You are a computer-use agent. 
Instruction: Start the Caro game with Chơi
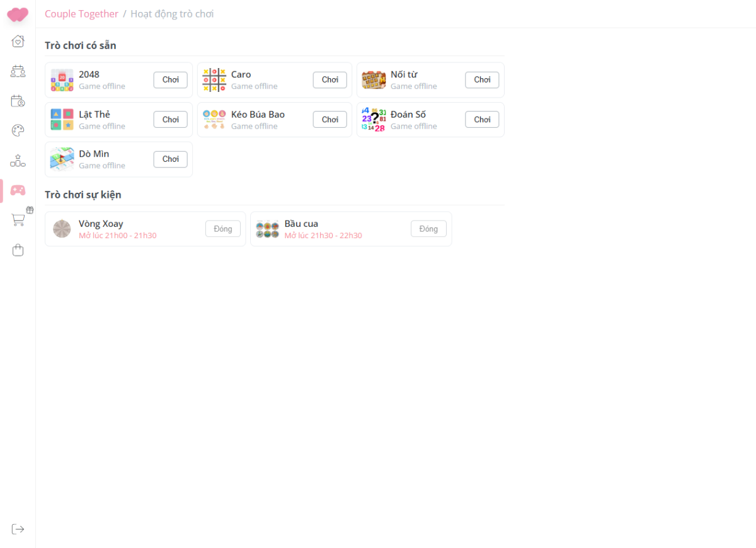click(329, 80)
